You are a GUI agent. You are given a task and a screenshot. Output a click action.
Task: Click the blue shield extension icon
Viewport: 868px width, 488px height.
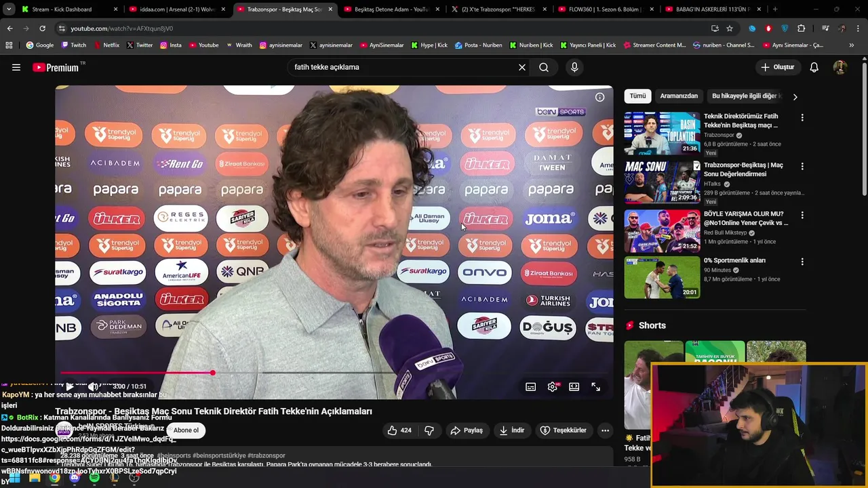tap(785, 28)
